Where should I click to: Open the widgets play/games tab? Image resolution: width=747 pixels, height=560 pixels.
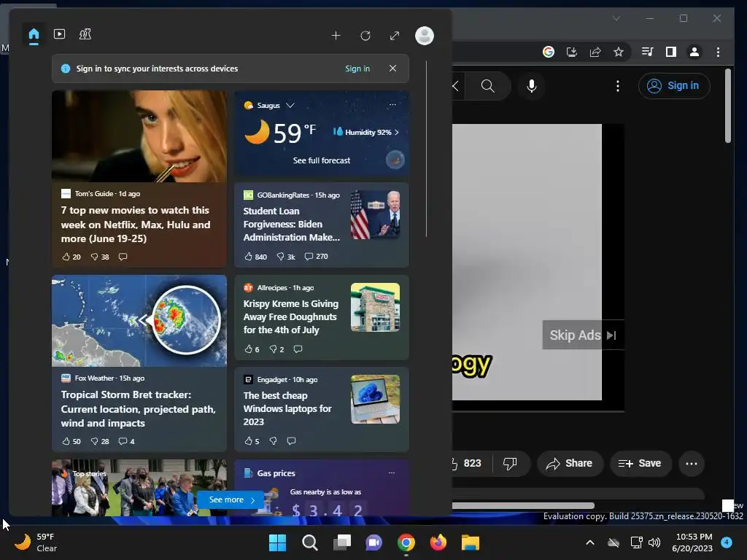click(x=85, y=34)
